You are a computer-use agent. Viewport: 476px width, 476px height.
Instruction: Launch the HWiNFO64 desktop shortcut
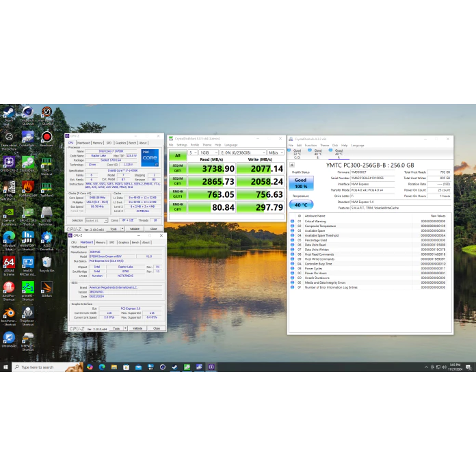[x=27, y=241]
